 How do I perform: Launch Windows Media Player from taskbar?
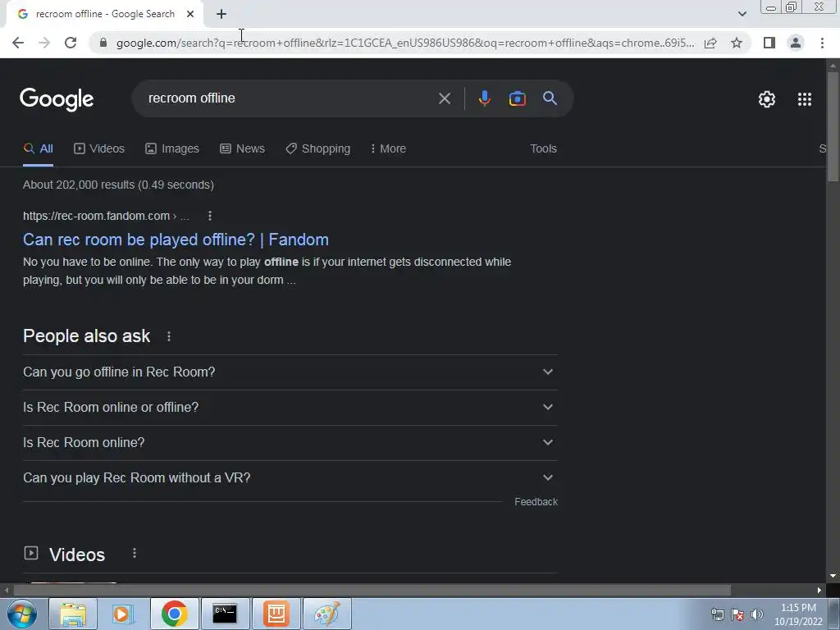pos(123,614)
